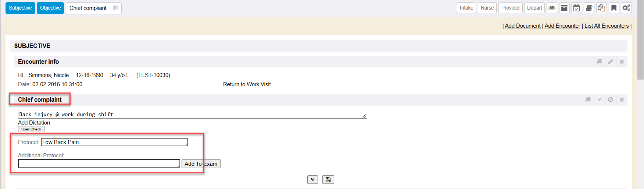This screenshot has height=189, width=644.
Task: Expand Chief complaint header double-chevron
Action: (599, 100)
